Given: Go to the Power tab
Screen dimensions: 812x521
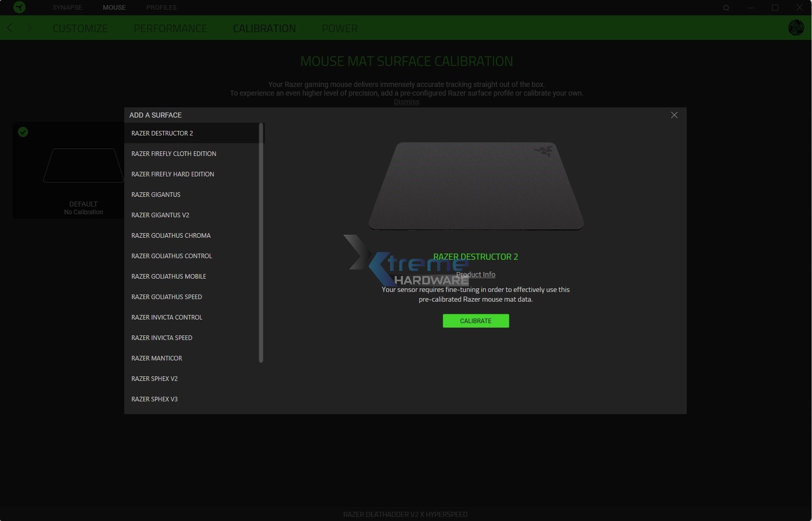Looking at the screenshot, I should [x=340, y=29].
